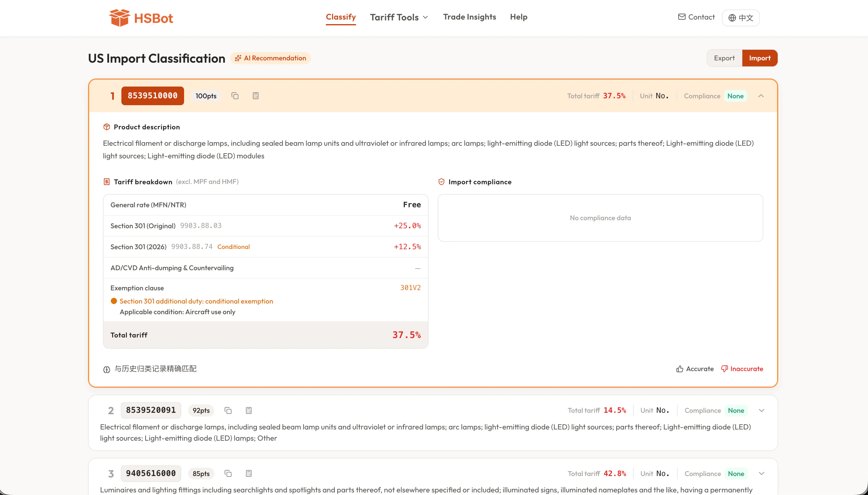Open the Tariff Tools dropdown menu
This screenshot has height=495, width=868.
[x=399, y=17]
